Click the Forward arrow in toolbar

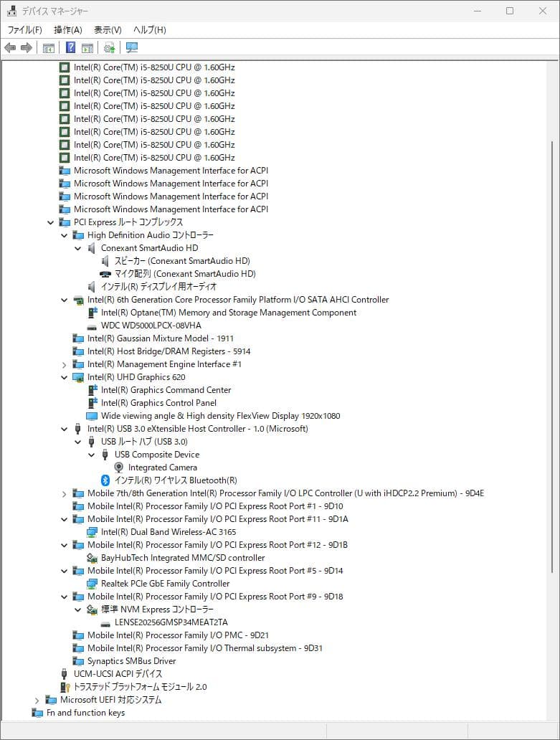[27, 48]
